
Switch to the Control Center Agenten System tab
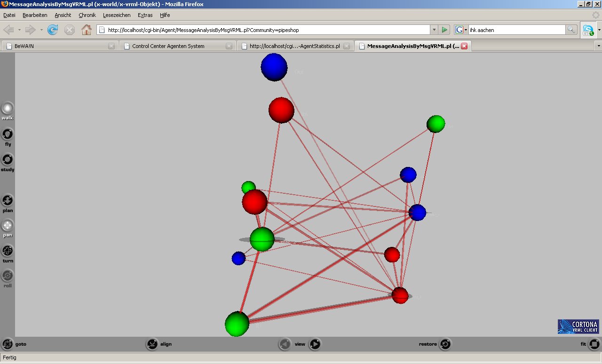pos(168,46)
